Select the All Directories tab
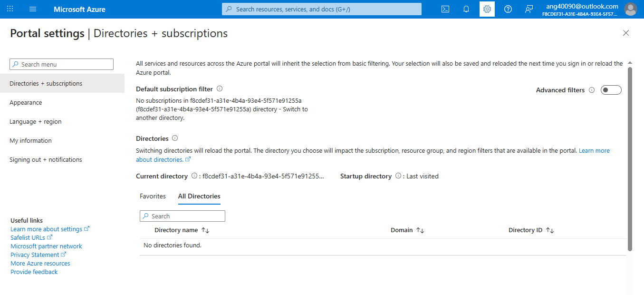Viewport: 644px width, 295px height. [199, 196]
